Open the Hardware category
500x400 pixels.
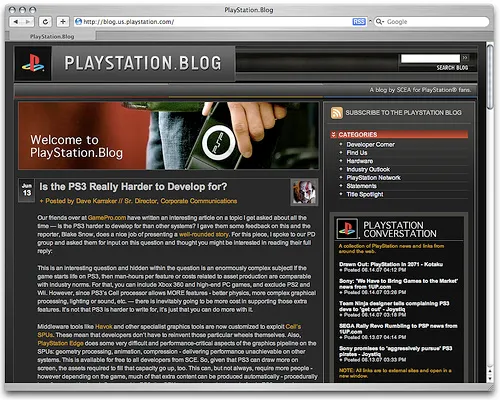[360, 161]
